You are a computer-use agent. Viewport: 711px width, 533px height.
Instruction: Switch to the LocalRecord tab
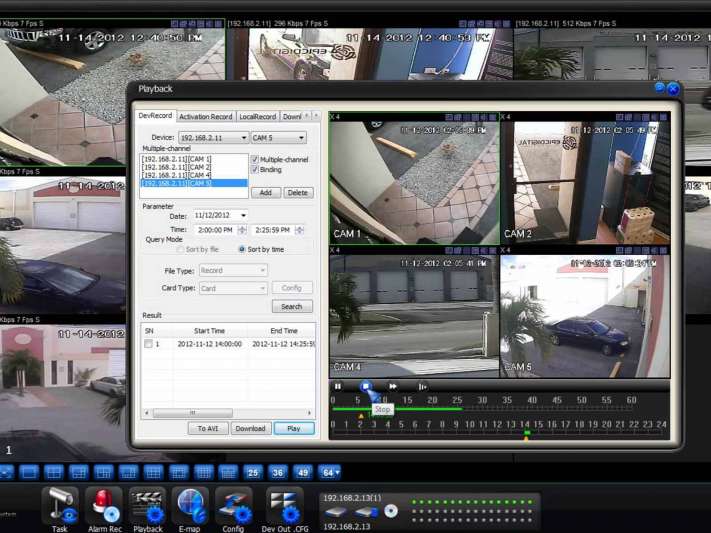tap(257, 117)
